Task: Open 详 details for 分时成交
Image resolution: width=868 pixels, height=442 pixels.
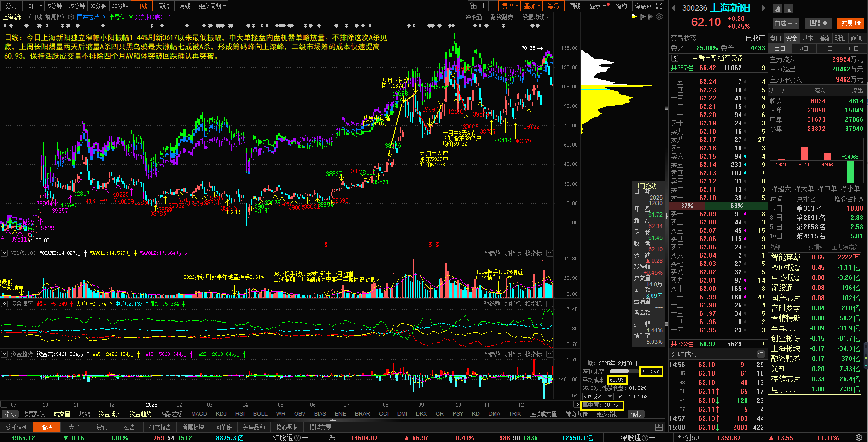Action: pyautogui.click(x=761, y=354)
